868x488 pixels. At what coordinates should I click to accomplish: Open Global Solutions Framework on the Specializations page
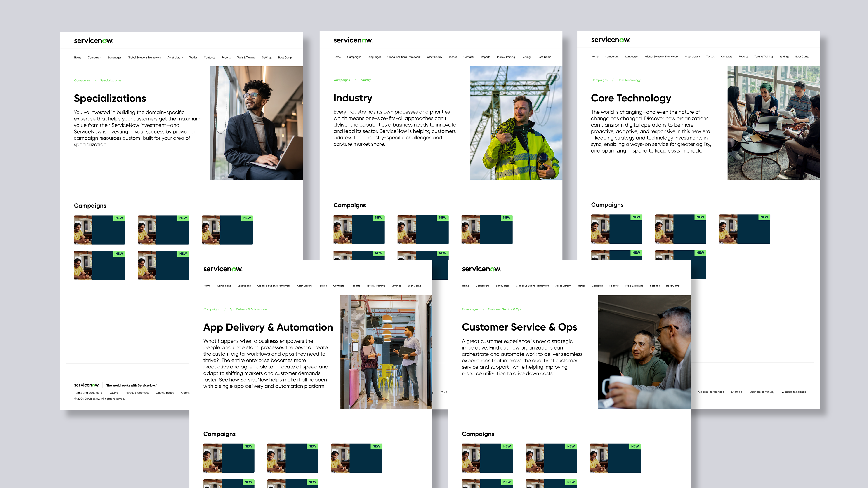pyautogui.click(x=144, y=58)
